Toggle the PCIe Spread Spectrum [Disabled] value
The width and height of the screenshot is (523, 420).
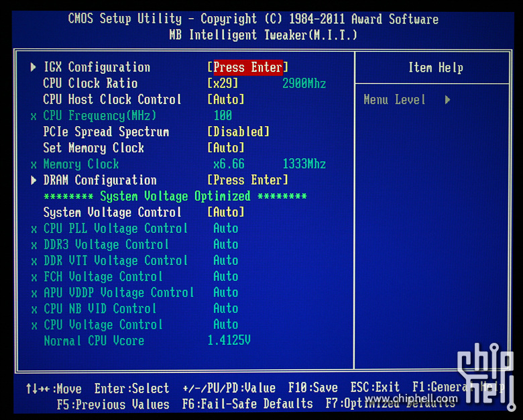[x=238, y=132]
